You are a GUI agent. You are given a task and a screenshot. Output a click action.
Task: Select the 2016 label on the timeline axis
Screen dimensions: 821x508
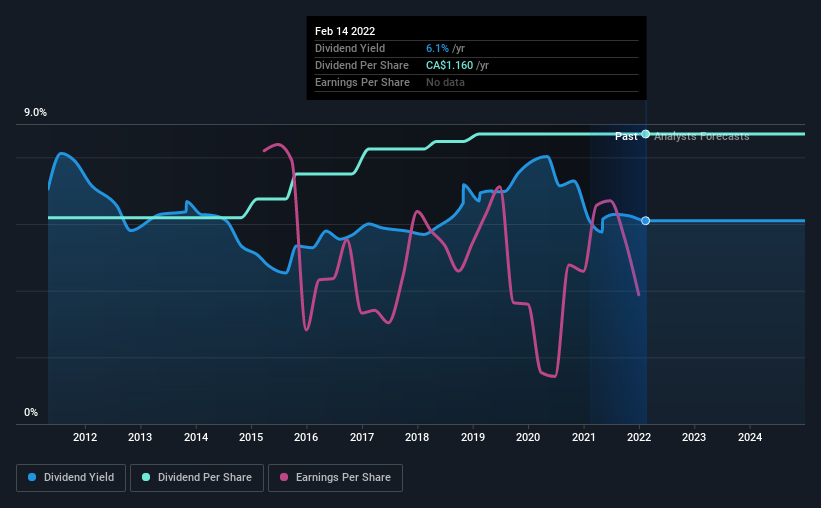click(x=306, y=437)
